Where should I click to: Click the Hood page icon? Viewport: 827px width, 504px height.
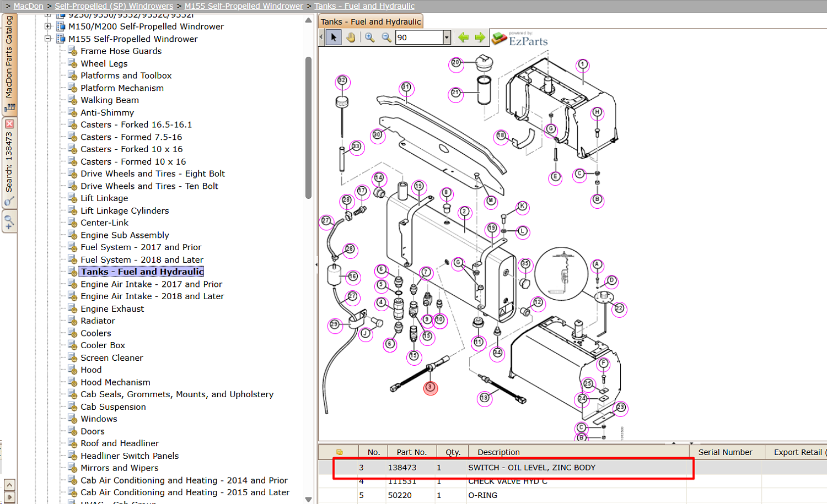pos(72,370)
